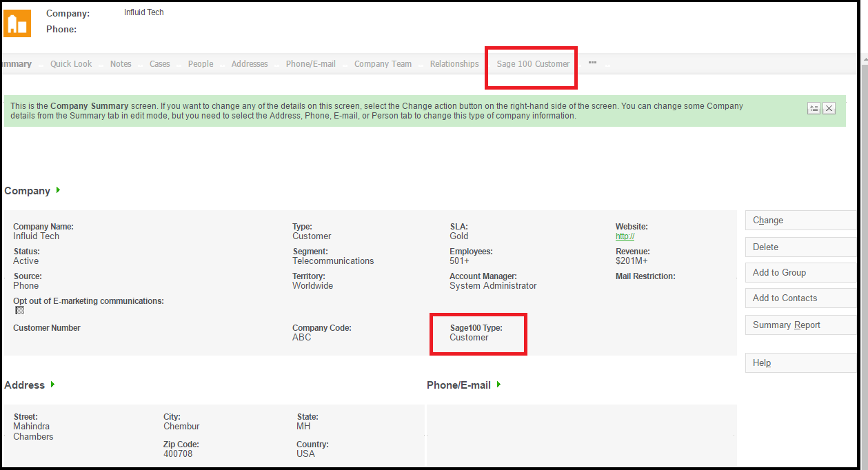Click the Status value Active
Image resolution: width=868 pixels, height=470 pixels.
(26, 261)
